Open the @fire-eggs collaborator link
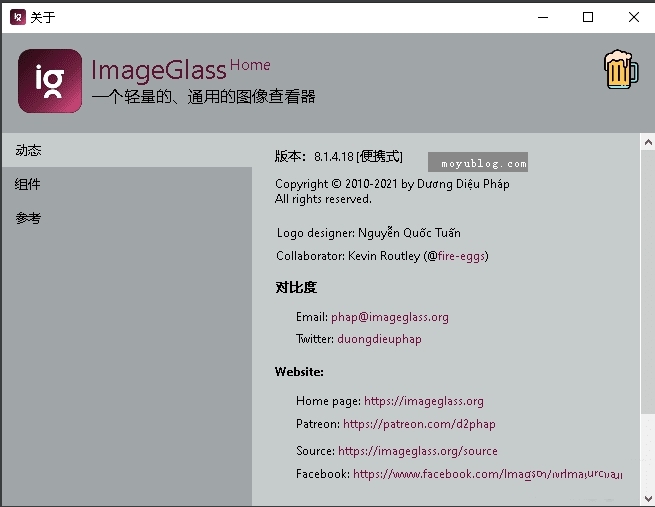This screenshot has height=507, width=655. [x=461, y=256]
